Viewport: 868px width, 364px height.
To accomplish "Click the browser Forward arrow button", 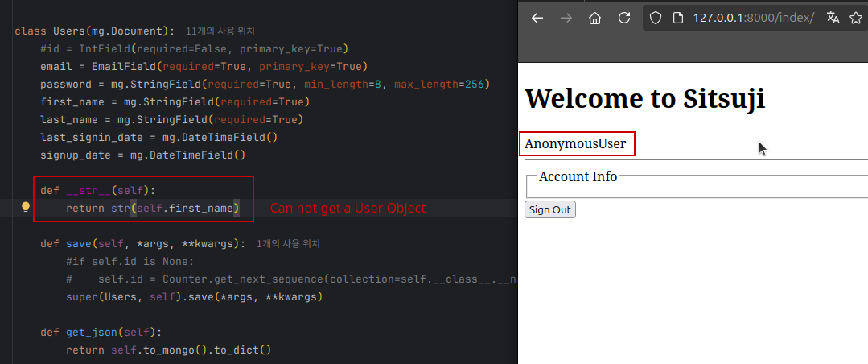I will (x=566, y=18).
